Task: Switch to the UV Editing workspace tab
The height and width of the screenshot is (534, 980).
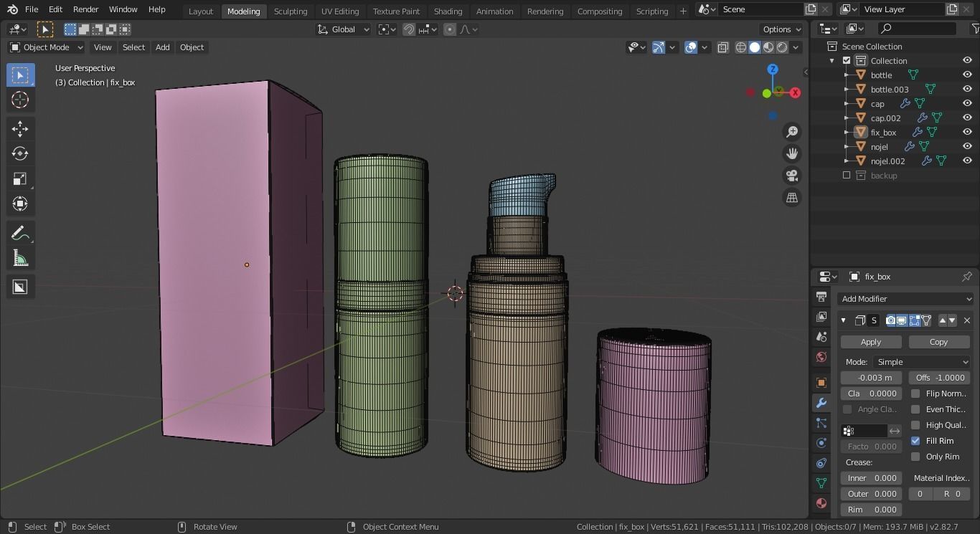Action: pos(340,11)
